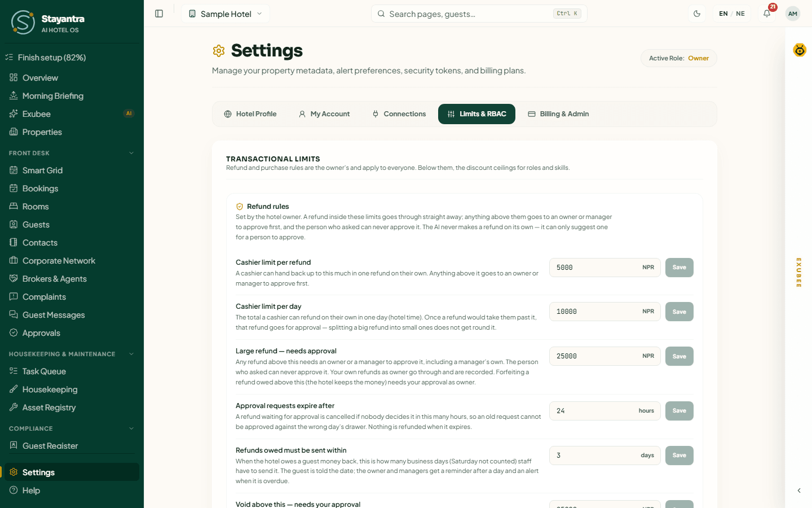This screenshot has width=812, height=508.
Task: Save the cashier limit per day
Action: (679, 312)
